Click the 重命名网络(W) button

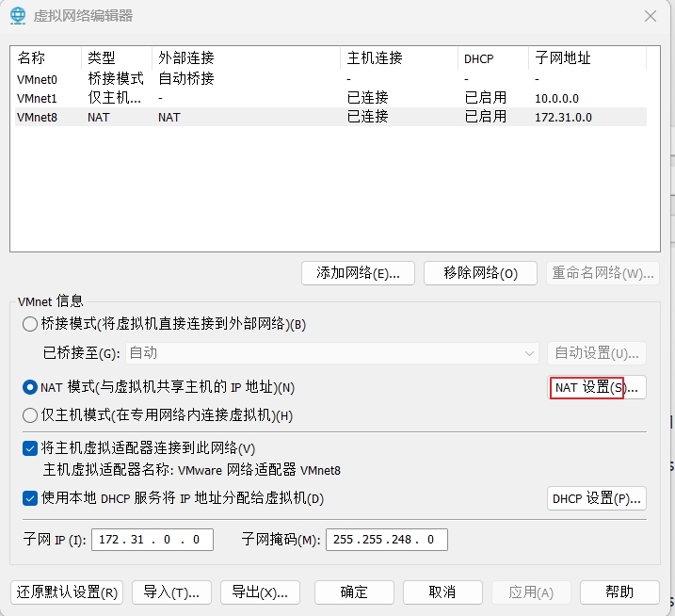[603, 273]
